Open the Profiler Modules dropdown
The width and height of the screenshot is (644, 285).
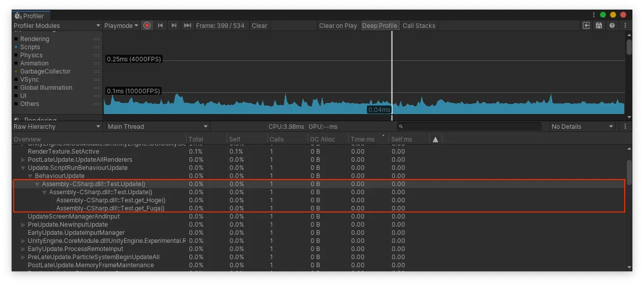[57, 25]
